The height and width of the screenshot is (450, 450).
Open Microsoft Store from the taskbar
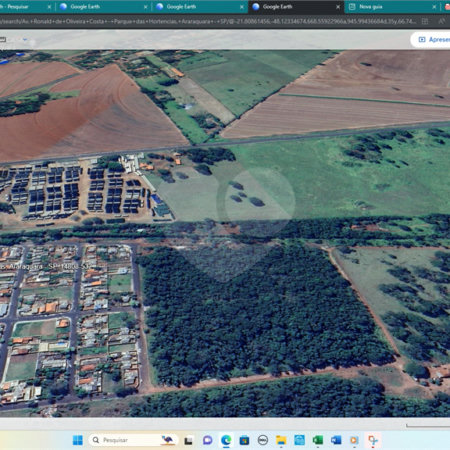click(x=244, y=440)
